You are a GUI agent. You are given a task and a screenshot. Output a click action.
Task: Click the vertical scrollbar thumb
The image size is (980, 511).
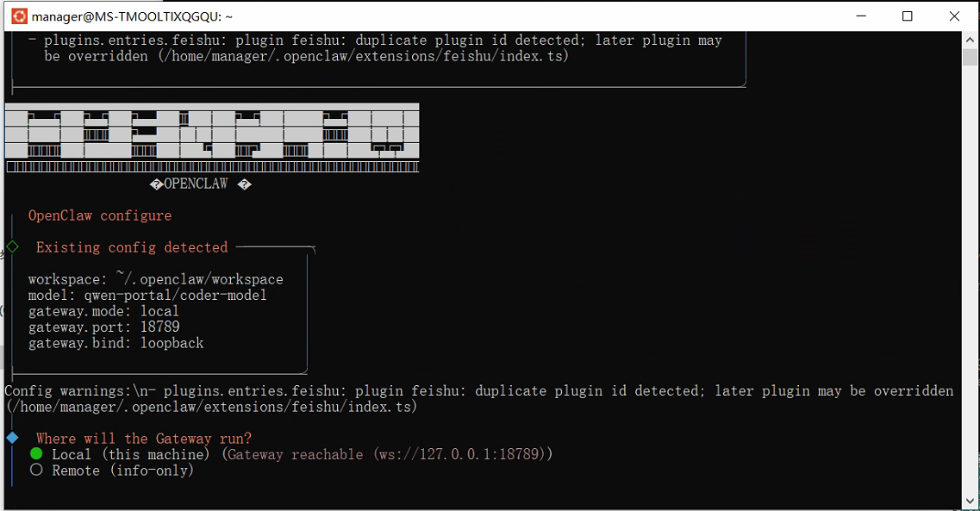click(x=970, y=57)
